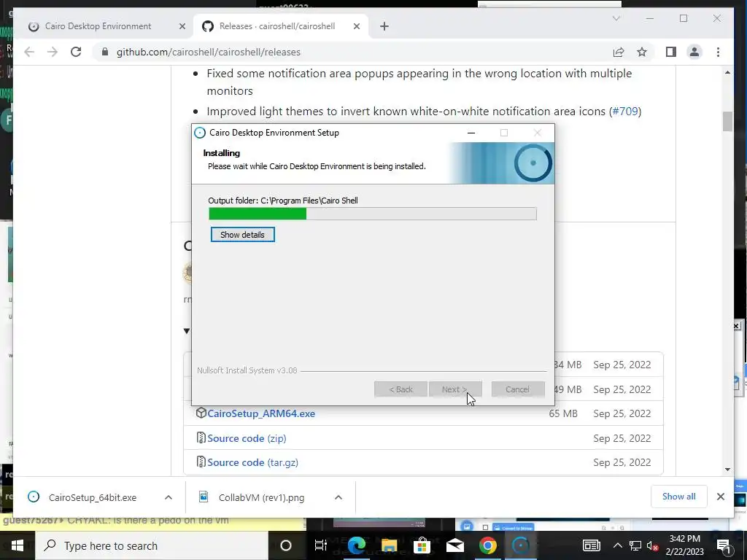Click the Sep 25, 2022 date beside CairoSetup_ARM64.exe
This screenshot has width=747, height=560.
pos(622,413)
